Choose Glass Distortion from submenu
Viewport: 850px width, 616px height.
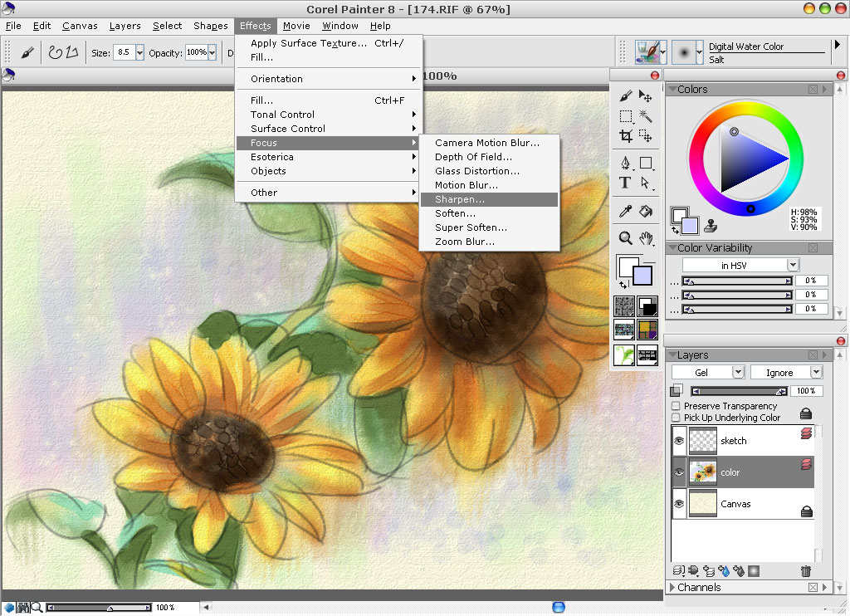point(489,171)
